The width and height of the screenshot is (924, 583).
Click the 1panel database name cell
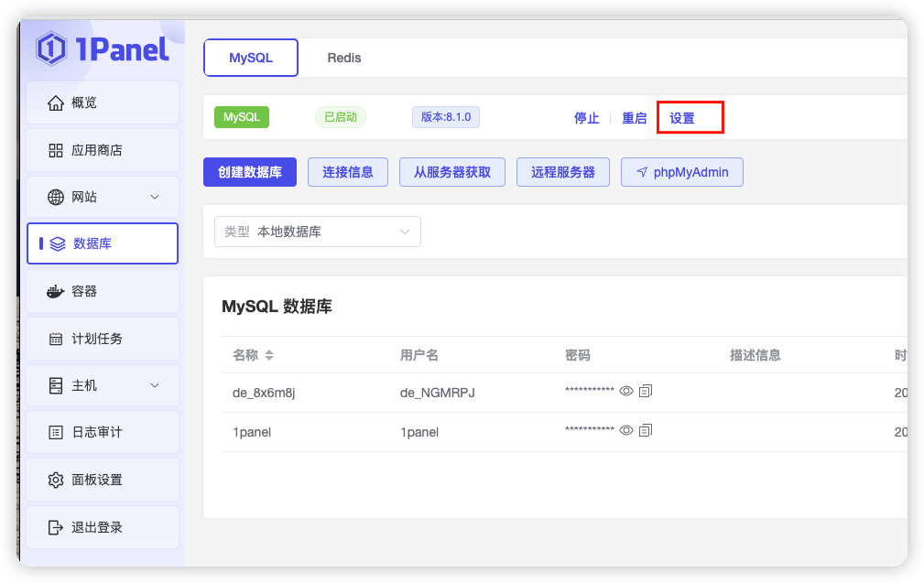252,432
